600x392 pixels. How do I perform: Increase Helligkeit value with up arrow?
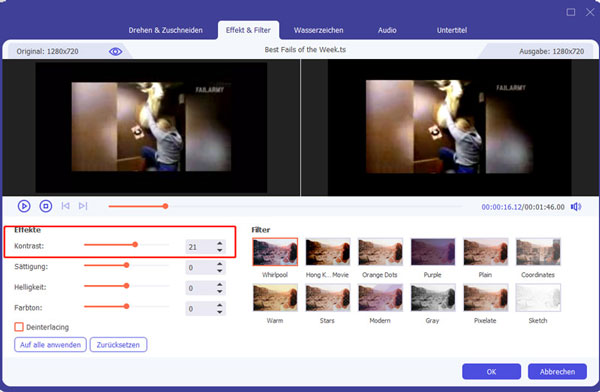220,284
